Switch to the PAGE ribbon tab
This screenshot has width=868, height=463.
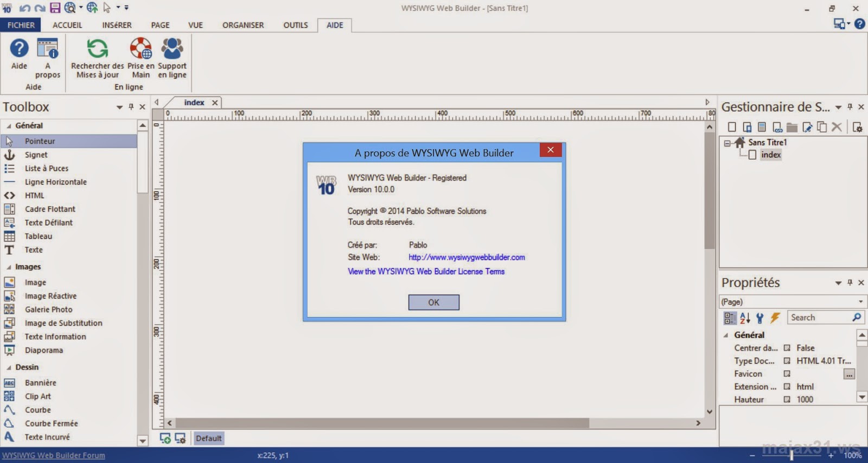pos(160,25)
